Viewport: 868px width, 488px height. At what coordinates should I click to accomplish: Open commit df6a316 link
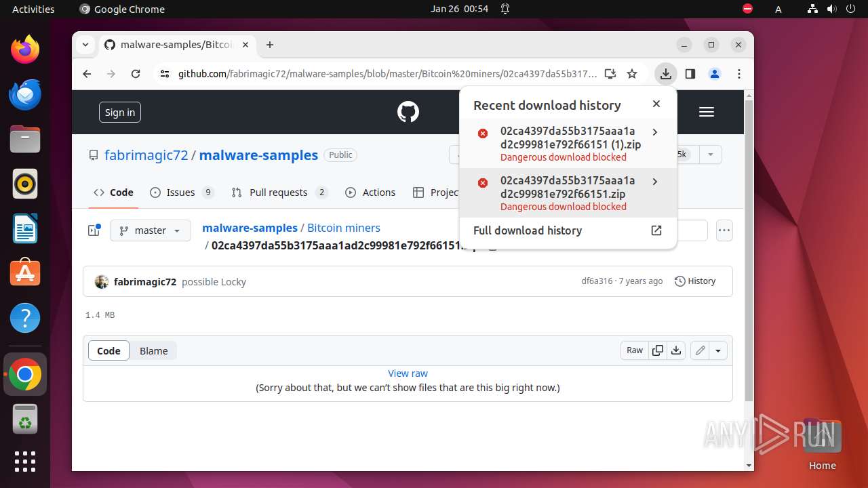pyautogui.click(x=597, y=281)
